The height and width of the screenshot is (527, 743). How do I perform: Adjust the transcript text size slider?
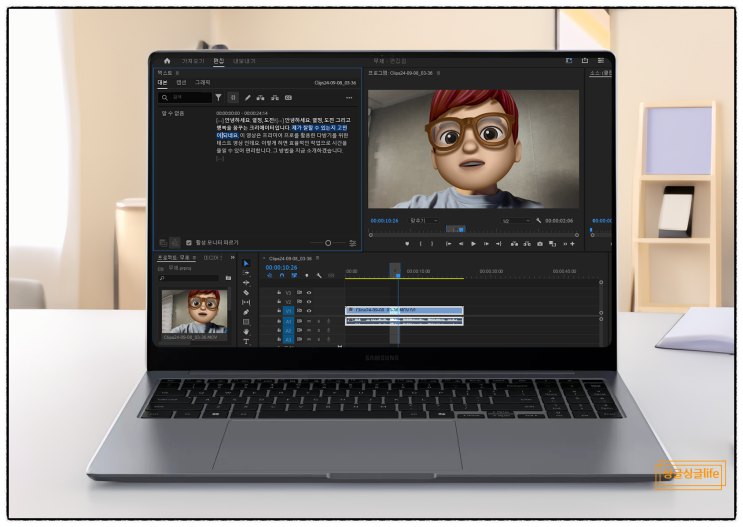[x=328, y=243]
